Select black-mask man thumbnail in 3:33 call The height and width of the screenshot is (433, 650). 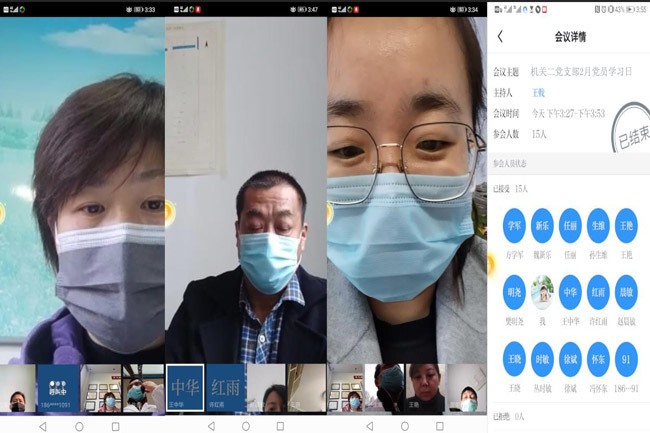(x=18, y=388)
